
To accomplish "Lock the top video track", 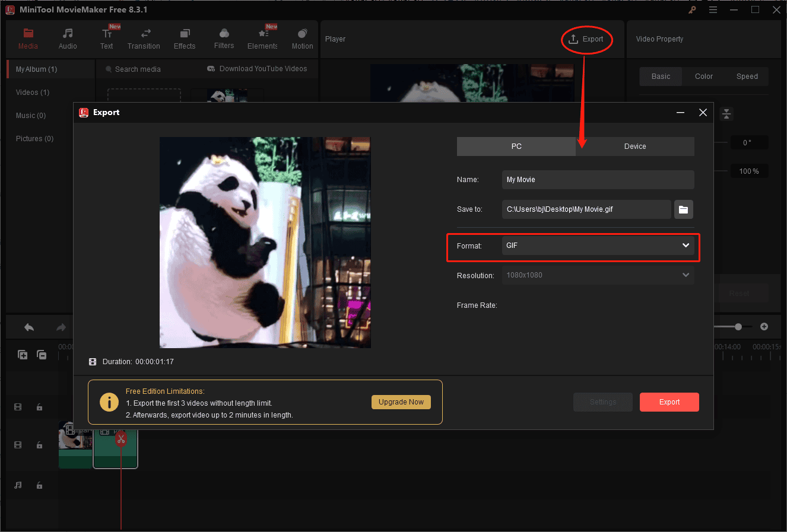I will [x=39, y=407].
